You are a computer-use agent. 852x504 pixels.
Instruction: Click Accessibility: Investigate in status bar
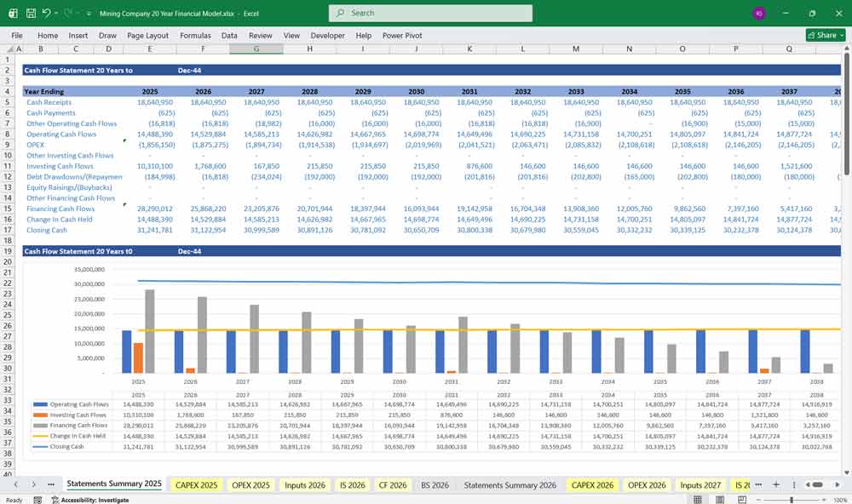pos(94,500)
